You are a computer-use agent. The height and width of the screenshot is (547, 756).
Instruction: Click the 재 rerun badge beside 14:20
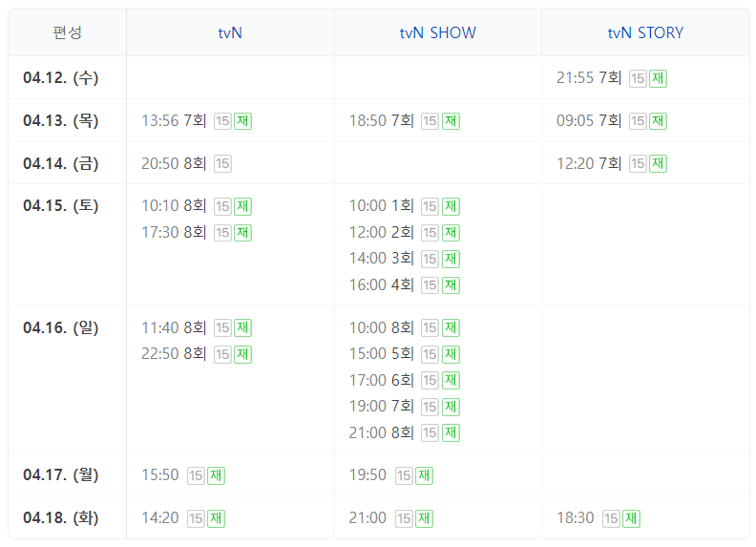click(216, 518)
